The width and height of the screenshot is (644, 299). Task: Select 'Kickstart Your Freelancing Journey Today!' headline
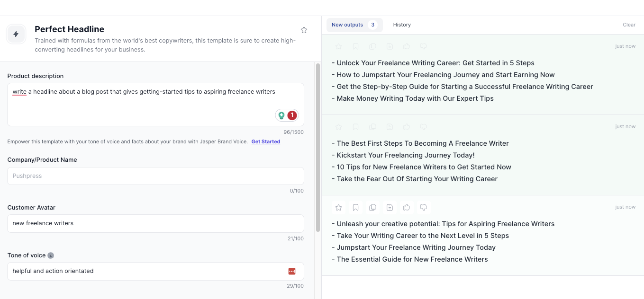tap(403, 155)
